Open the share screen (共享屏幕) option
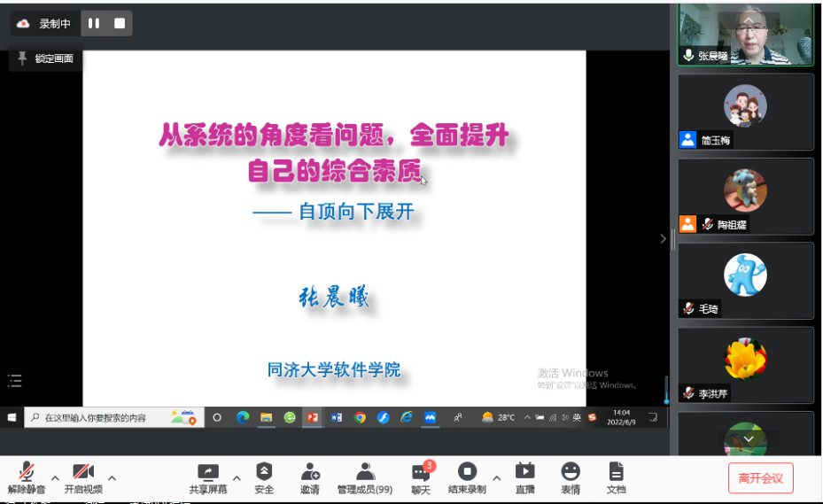 [x=208, y=477]
